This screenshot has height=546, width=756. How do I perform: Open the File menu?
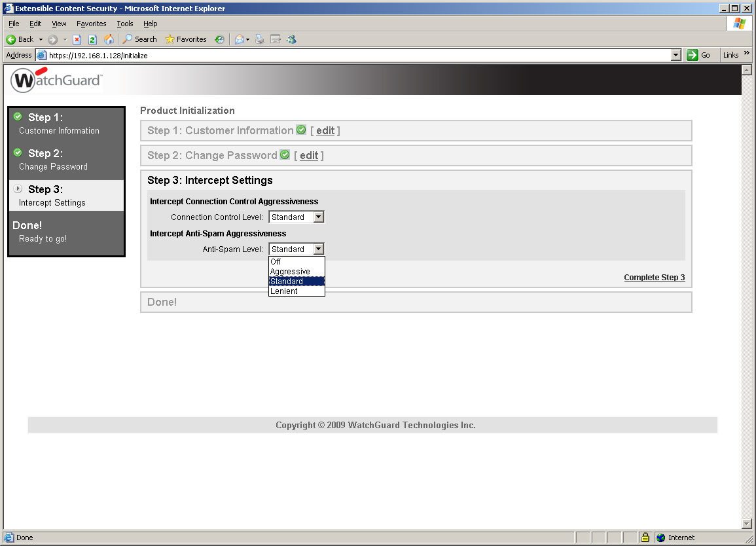pyautogui.click(x=14, y=24)
